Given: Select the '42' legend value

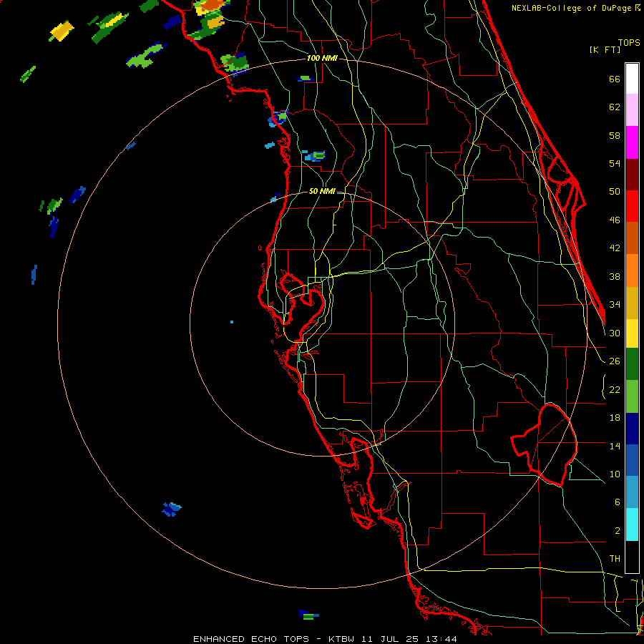Looking at the screenshot, I should click(x=615, y=248).
